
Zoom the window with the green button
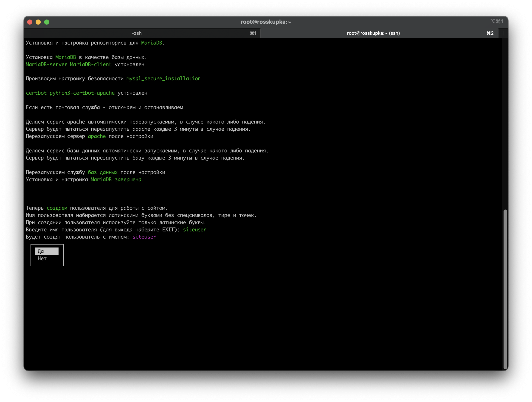pos(47,22)
